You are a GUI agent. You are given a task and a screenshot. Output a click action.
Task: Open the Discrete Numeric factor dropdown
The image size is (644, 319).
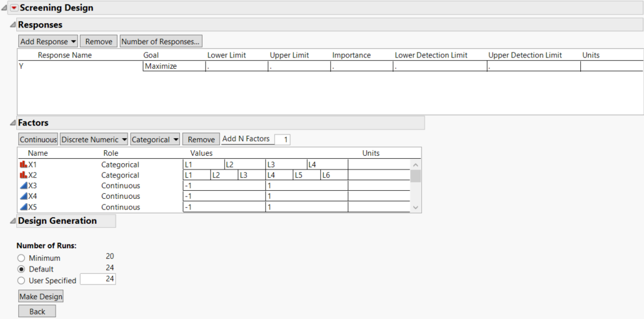pos(94,139)
